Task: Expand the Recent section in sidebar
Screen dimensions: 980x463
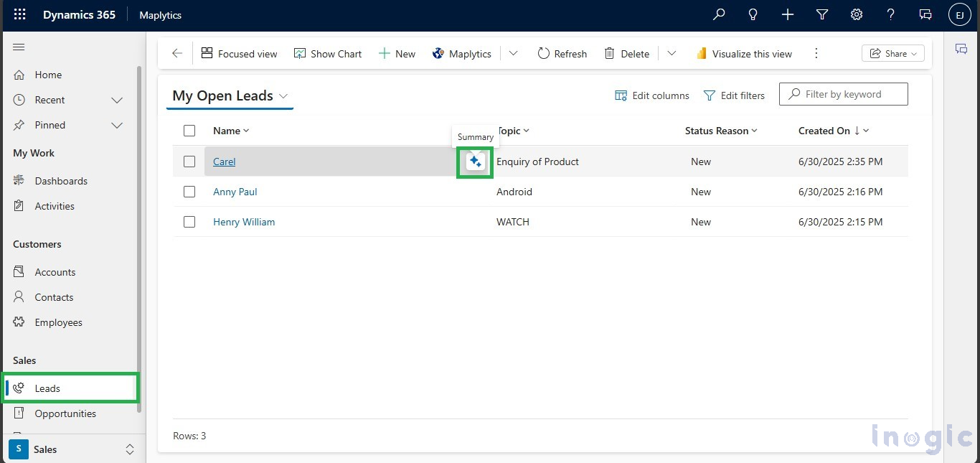Action: tap(117, 100)
